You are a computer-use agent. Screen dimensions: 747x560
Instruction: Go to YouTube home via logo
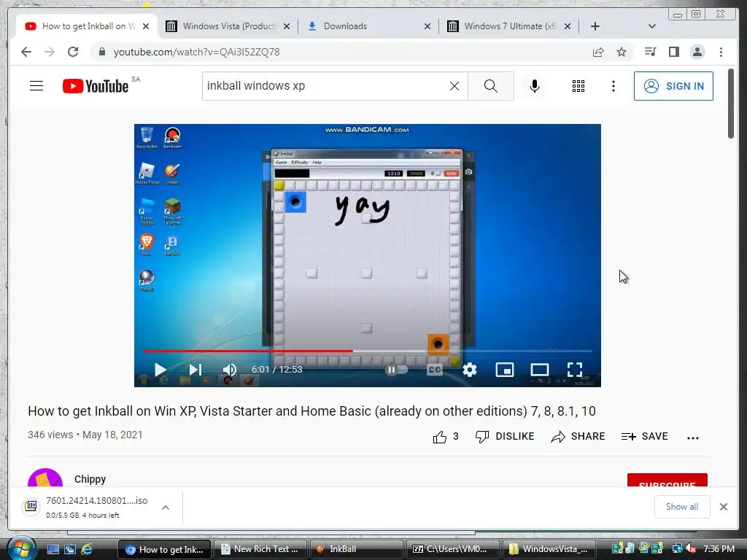click(96, 86)
